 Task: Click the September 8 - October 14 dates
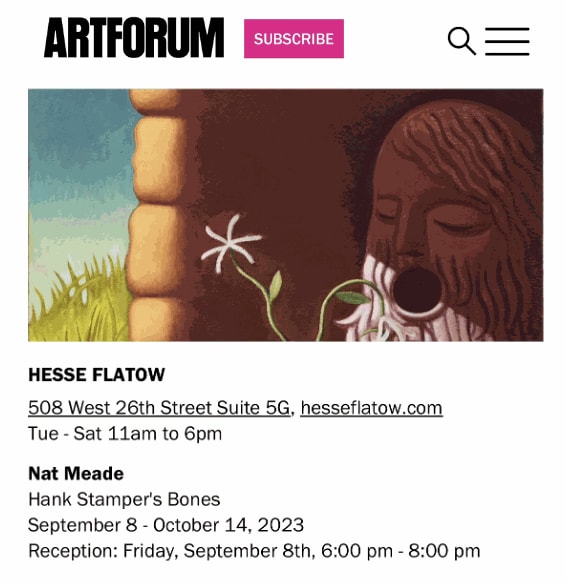(x=166, y=525)
